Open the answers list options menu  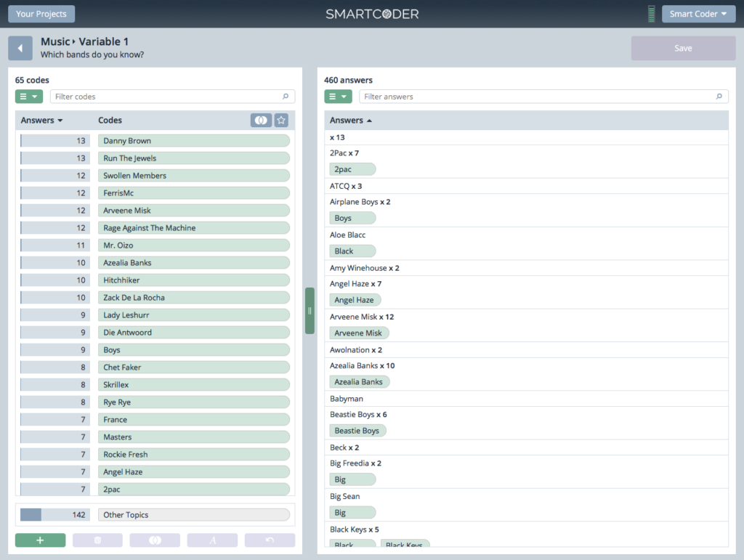(339, 97)
